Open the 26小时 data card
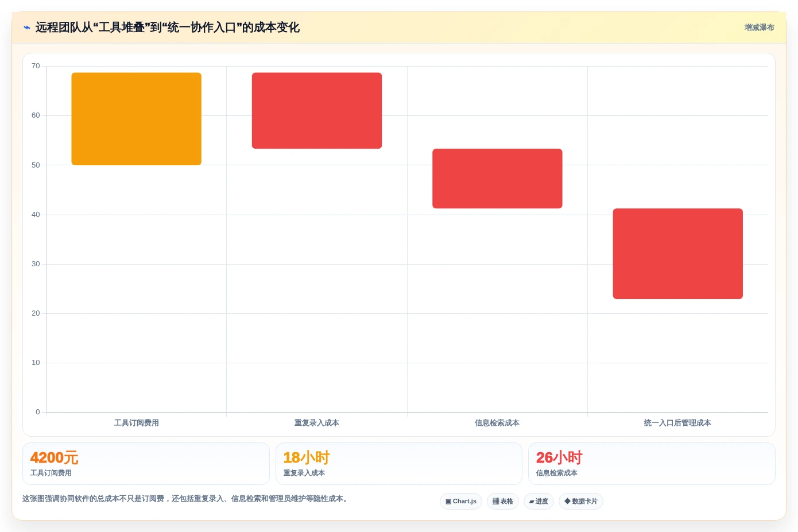Viewport: 798px width, 532px height. coord(652,464)
